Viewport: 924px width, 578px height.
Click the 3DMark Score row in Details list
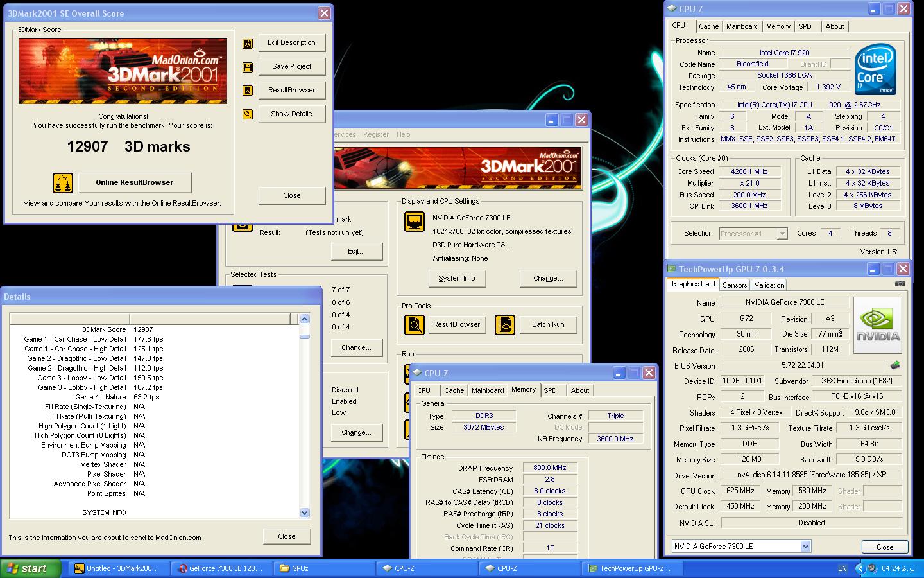[154, 330]
